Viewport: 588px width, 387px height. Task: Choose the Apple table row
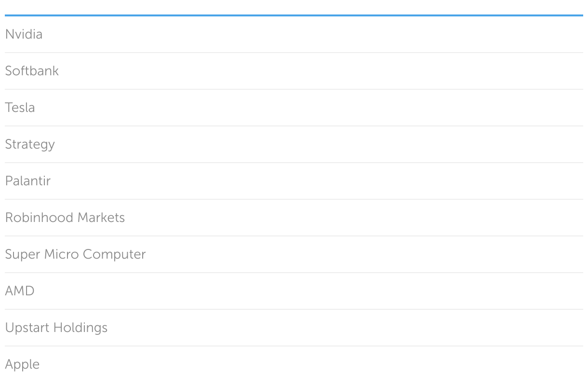(x=294, y=364)
